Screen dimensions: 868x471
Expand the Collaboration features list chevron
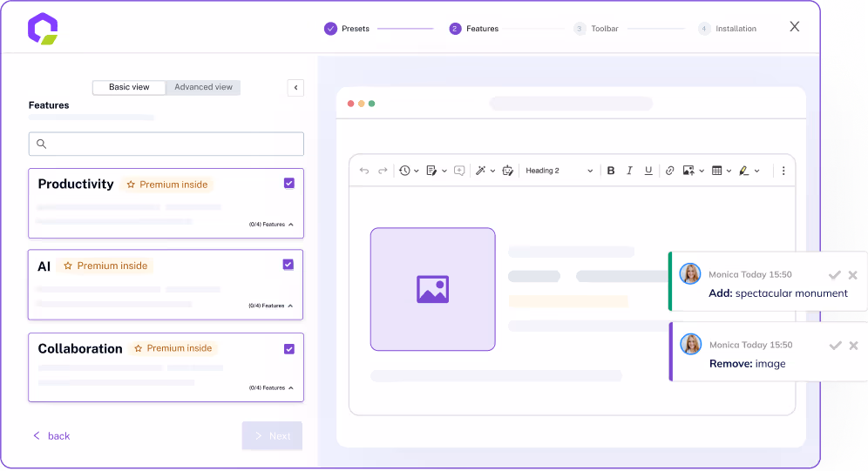point(291,388)
